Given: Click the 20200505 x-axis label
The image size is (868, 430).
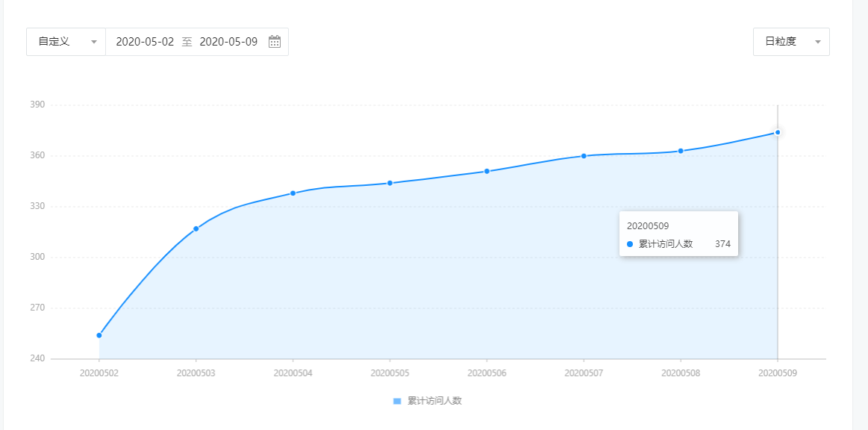Looking at the screenshot, I should click(390, 373).
